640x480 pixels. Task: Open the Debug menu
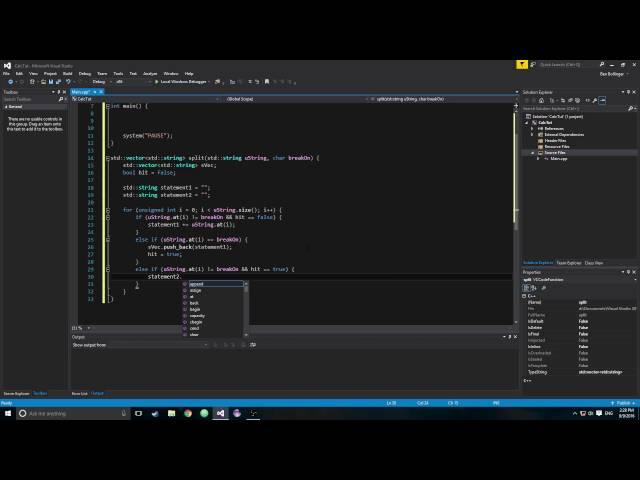(x=84, y=73)
